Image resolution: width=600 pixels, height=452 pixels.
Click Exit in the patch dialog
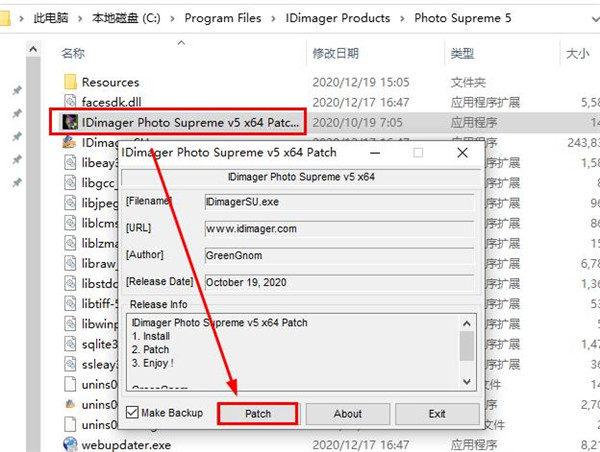(x=437, y=414)
